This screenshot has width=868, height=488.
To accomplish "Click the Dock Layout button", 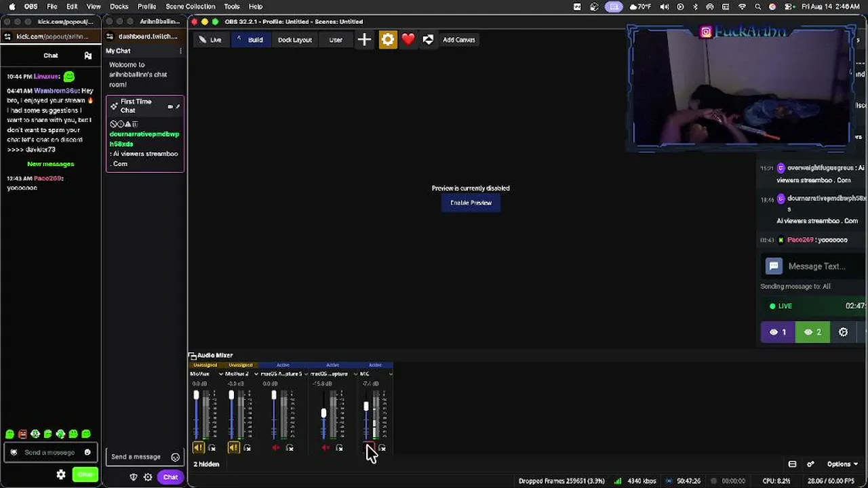I will click(295, 40).
